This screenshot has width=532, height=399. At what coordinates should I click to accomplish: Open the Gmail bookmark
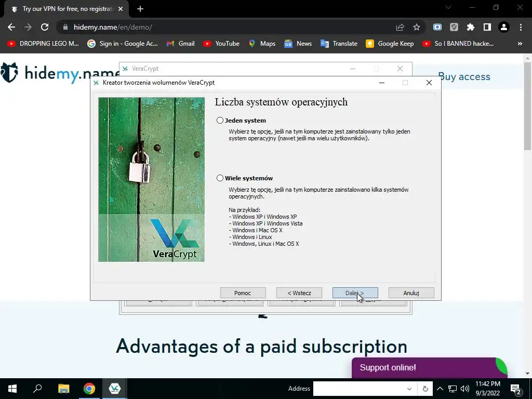[180, 44]
